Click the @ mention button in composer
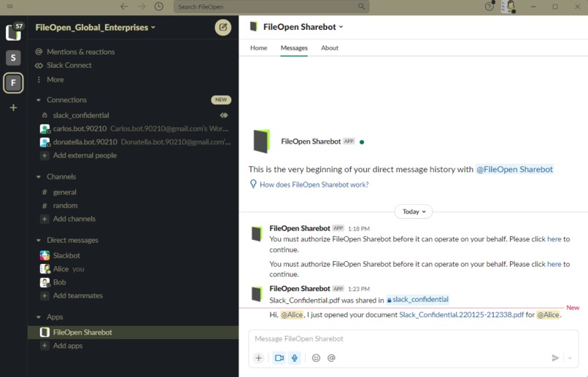This screenshot has height=377, width=588. (x=331, y=358)
